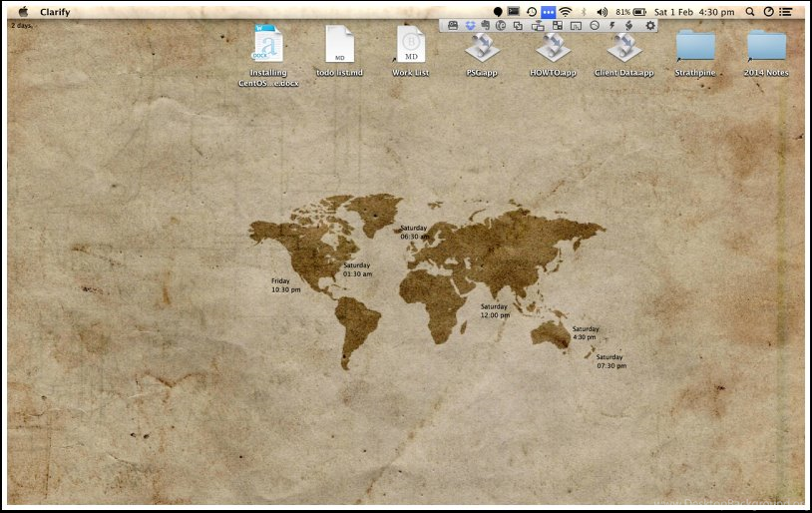The width and height of the screenshot is (812, 513).
Task: Select the todo list.md file
Action: [x=339, y=46]
